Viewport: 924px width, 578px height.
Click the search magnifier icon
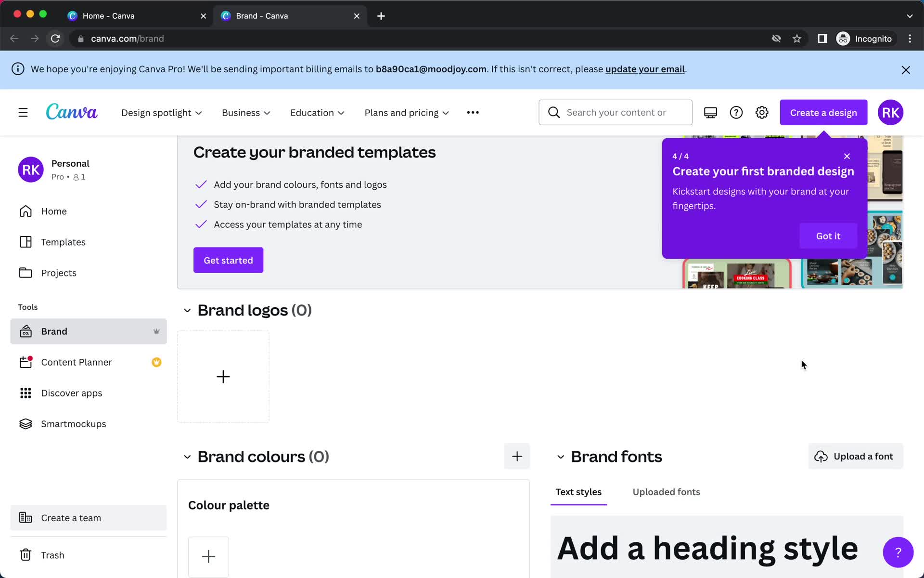click(x=554, y=113)
